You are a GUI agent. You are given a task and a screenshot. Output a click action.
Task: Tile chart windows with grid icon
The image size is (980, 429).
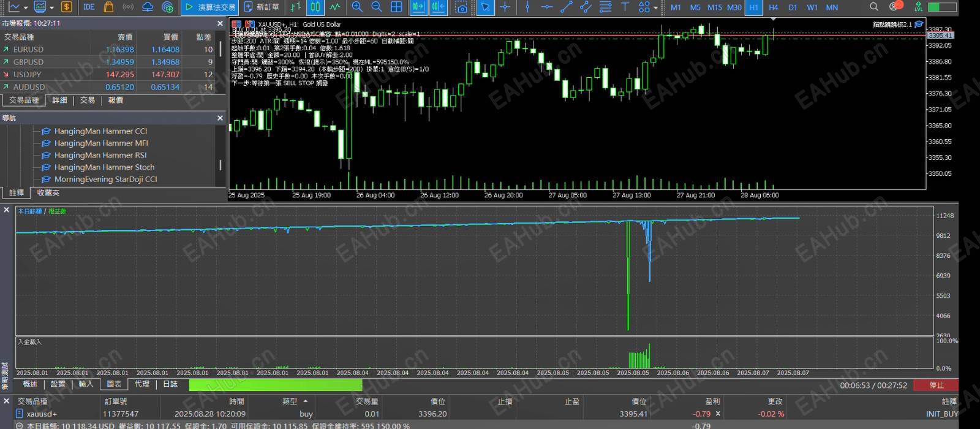396,7
